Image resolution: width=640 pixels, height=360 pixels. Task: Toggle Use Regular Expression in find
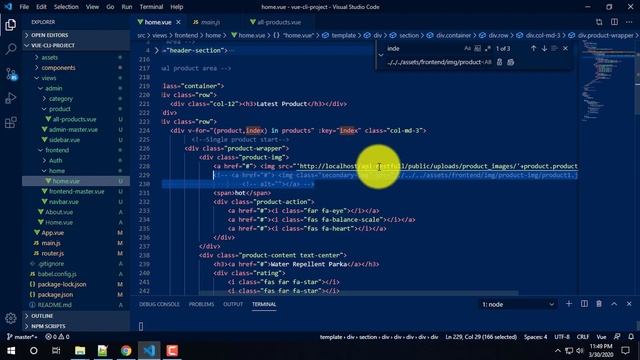tap(487, 49)
